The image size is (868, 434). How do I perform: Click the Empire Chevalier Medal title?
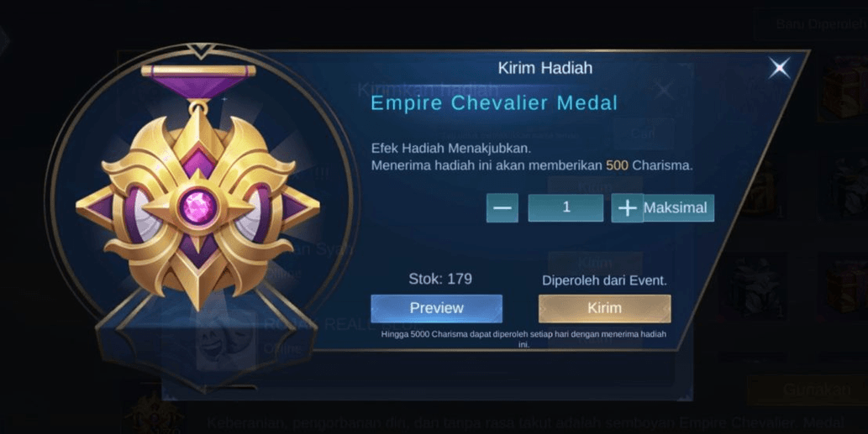tap(494, 102)
